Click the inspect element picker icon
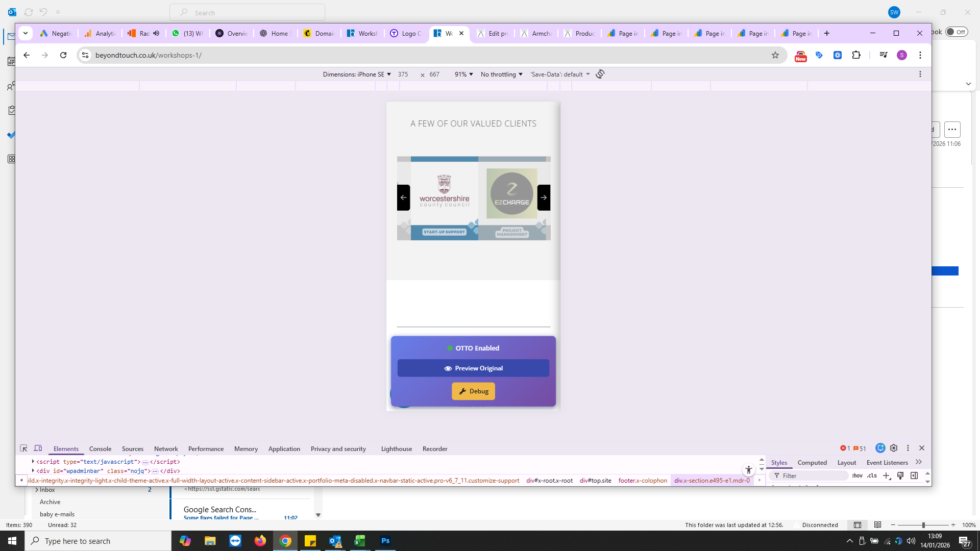 point(23,448)
